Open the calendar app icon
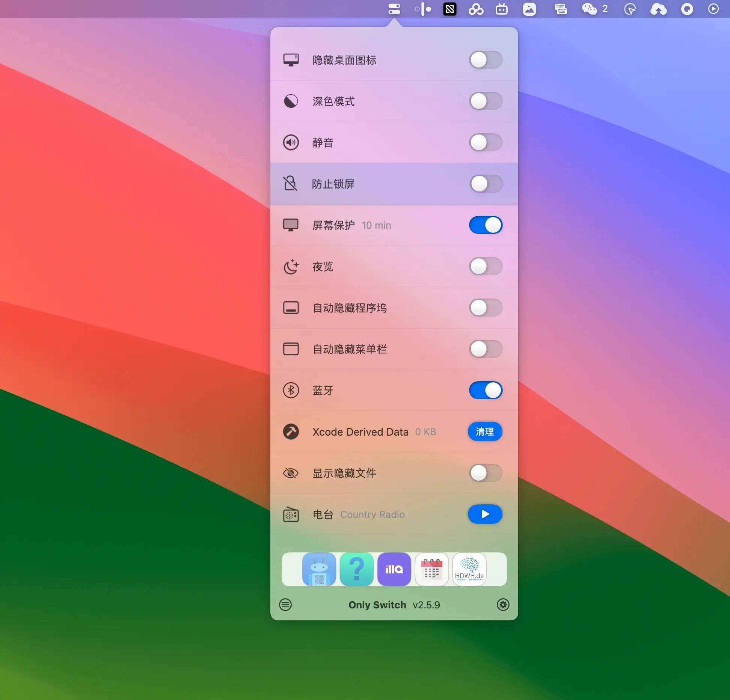The image size is (730, 700). coord(431,569)
